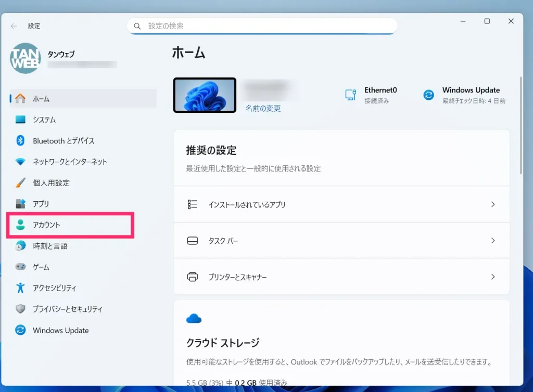
Task: Click the Ethernet0 network monitor icon
Action: pyautogui.click(x=350, y=95)
